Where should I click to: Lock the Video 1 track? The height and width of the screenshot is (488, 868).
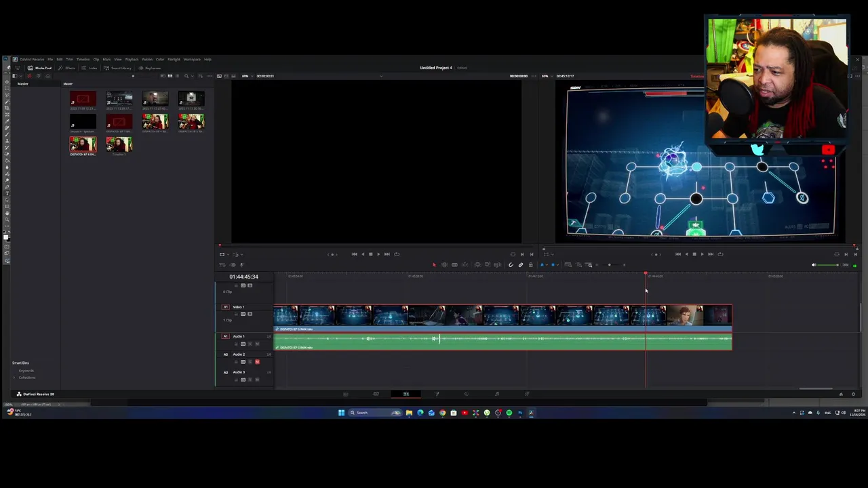tap(236, 314)
